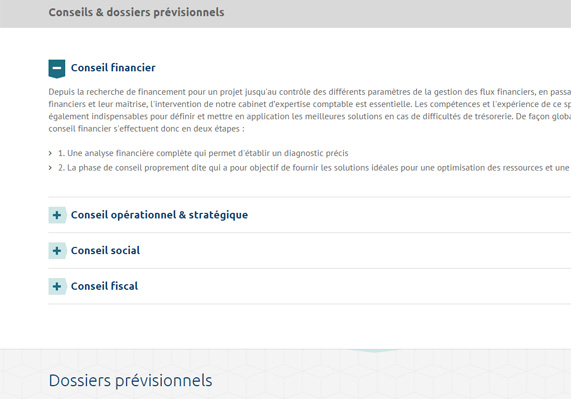Click the empty area of the gray title bar
This screenshot has height=399, width=571.
397,13
